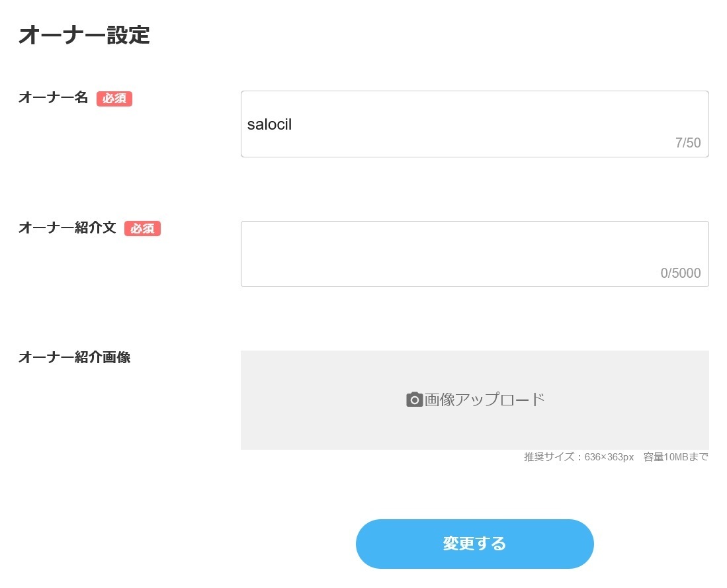
Task: Place cursor on the salocil text
Action: coord(269,124)
